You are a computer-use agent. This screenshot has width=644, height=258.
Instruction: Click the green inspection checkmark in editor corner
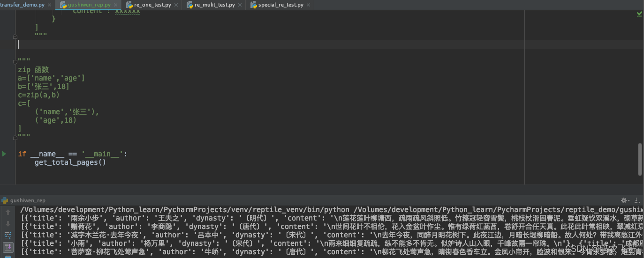(639, 15)
